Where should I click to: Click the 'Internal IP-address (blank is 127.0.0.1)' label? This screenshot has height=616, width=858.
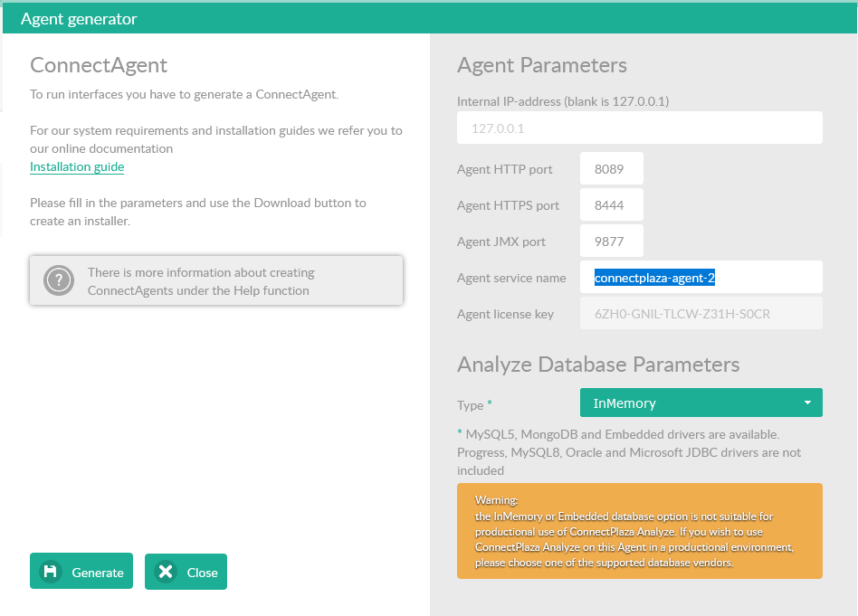563,101
